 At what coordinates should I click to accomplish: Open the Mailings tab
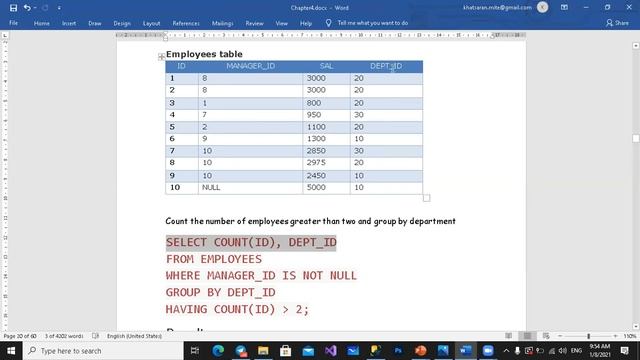pyautogui.click(x=222, y=23)
